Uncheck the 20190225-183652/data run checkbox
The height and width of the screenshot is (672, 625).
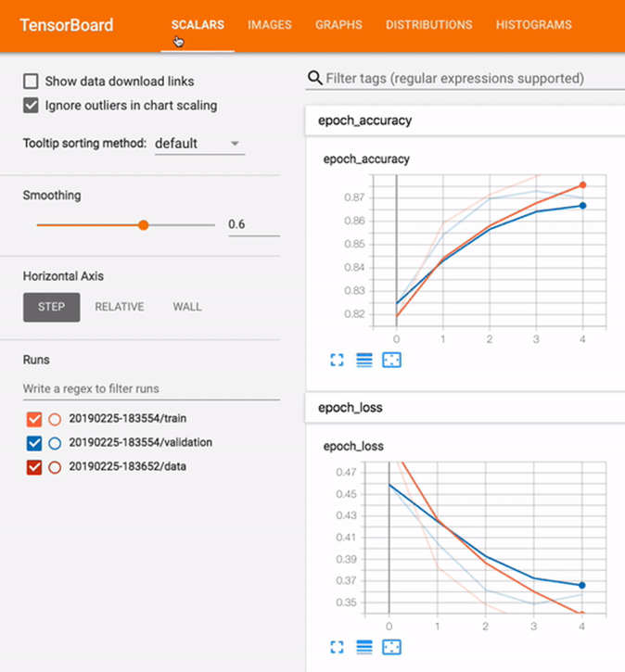(x=34, y=467)
